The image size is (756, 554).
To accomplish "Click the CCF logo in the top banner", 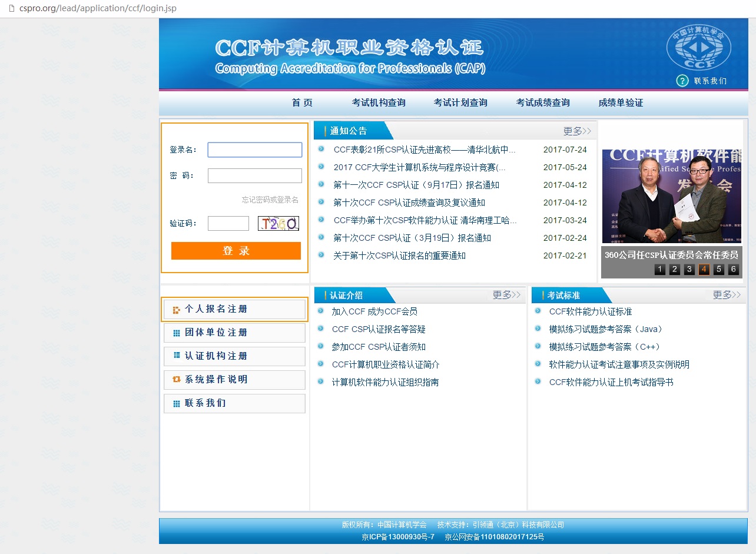I will [x=699, y=47].
